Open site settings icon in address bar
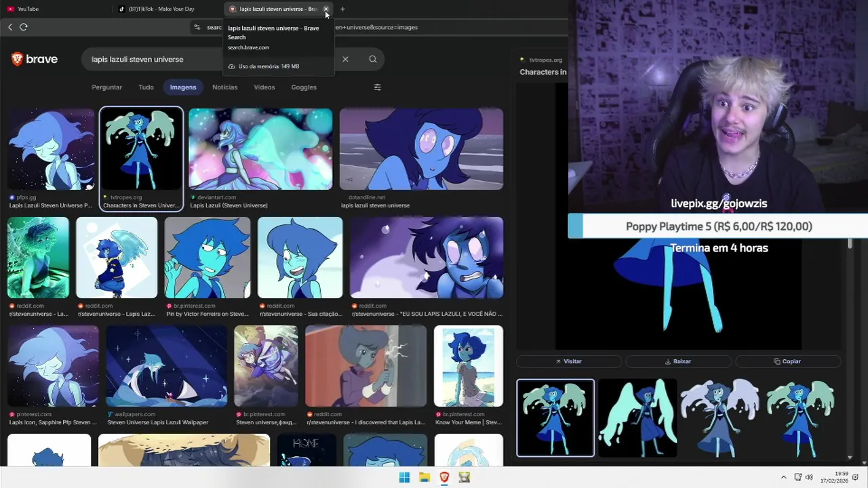The width and height of the screenshot is (868, 488). [197, 27]
